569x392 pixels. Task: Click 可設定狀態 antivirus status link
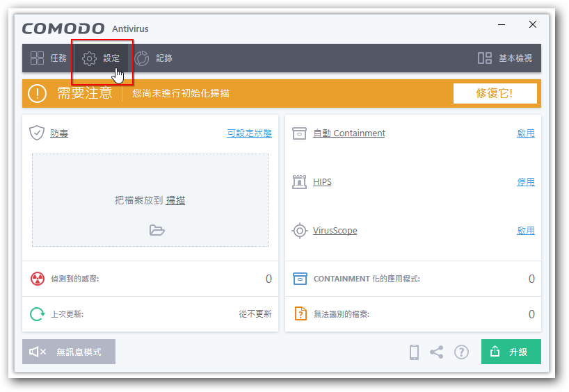point(249,133)
